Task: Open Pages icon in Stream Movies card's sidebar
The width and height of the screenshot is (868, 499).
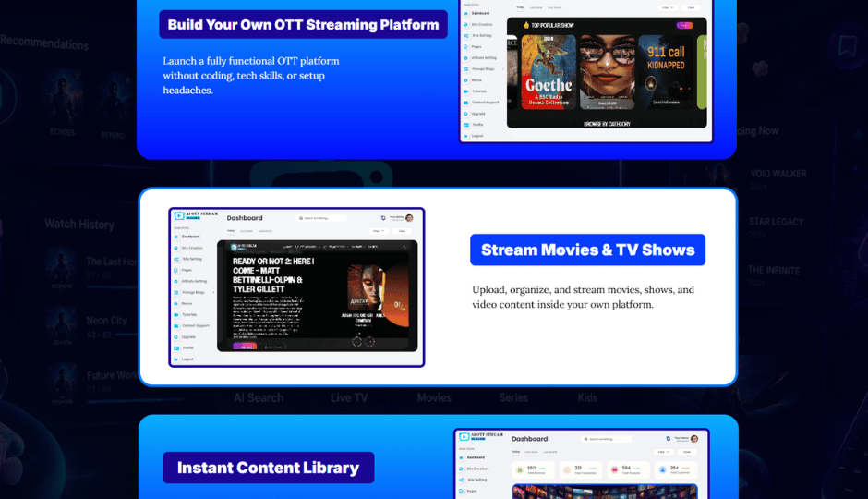Action: tap(176, 270)
